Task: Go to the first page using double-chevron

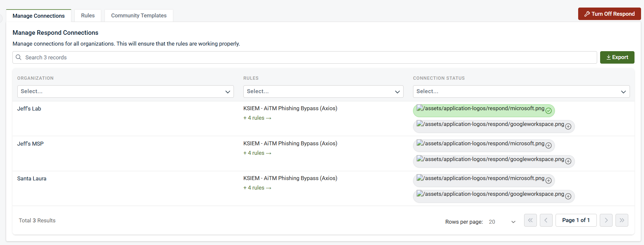Action: (530, 220)
